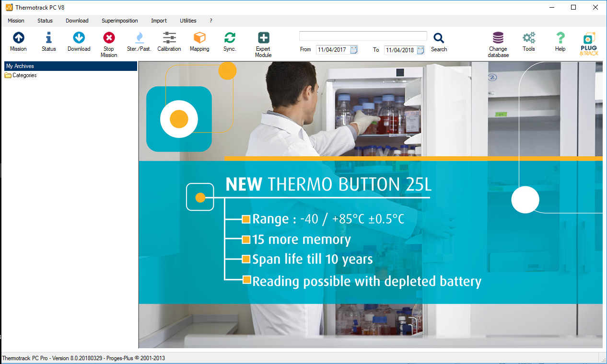Click the Stop Mission icon
The height and width of the screenshot is (364, 607).
click(109, 38)
